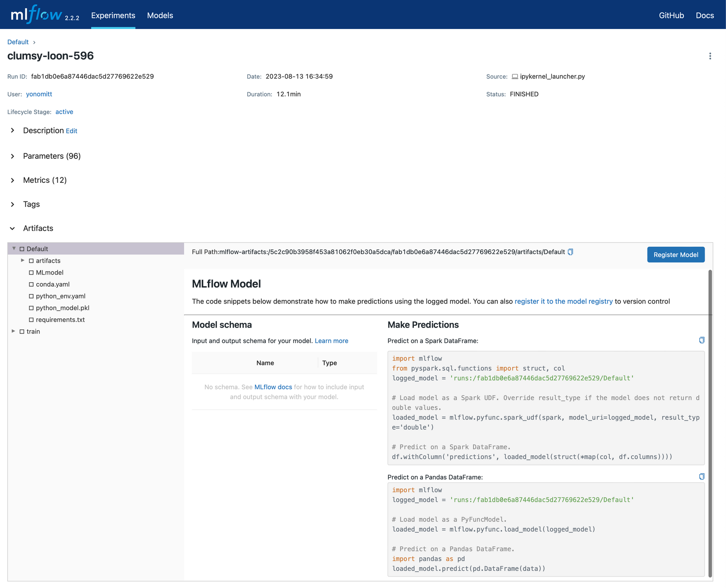Open the run options three-dot menu

pyautogui.click(x=710, y=56)
